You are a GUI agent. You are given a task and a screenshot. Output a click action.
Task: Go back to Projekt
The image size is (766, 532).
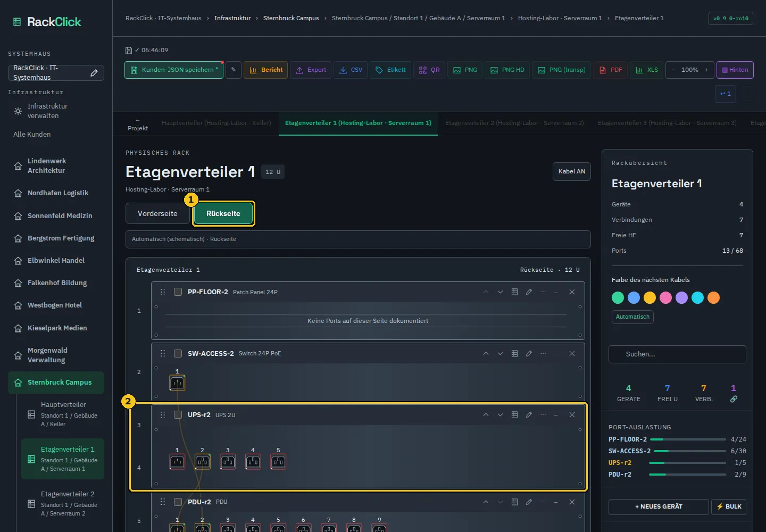138,124
